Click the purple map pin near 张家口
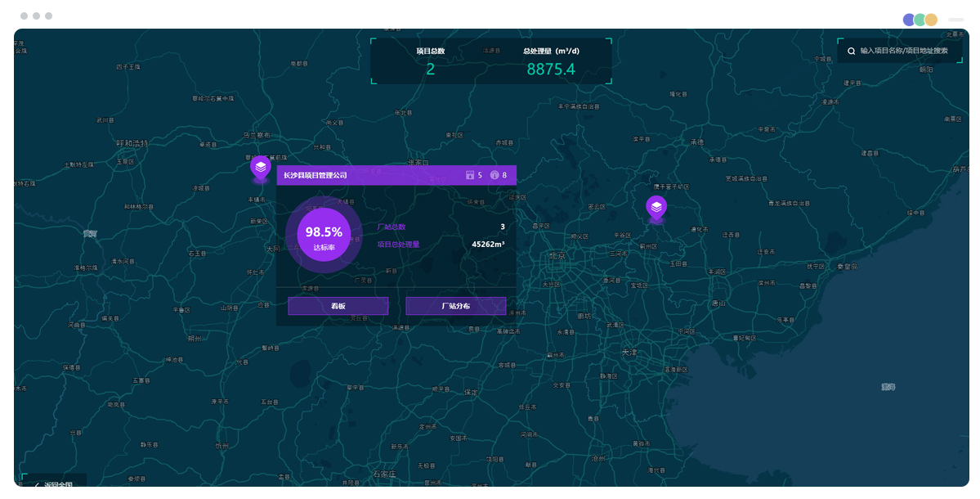 [260, 168]
